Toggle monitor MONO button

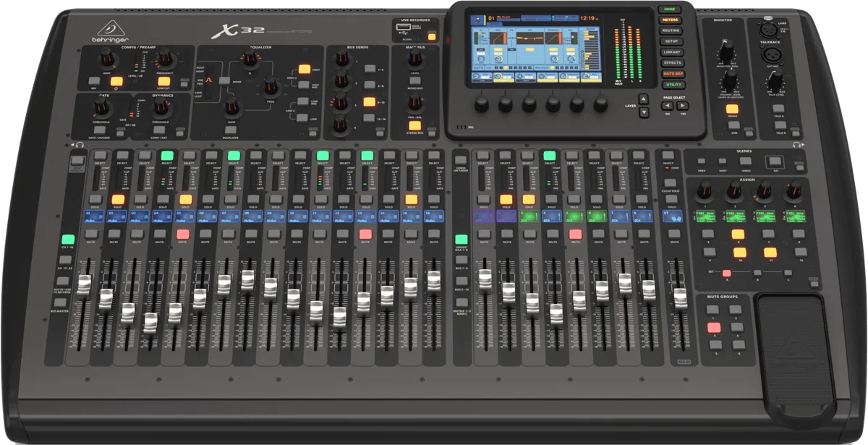(732, 109)
